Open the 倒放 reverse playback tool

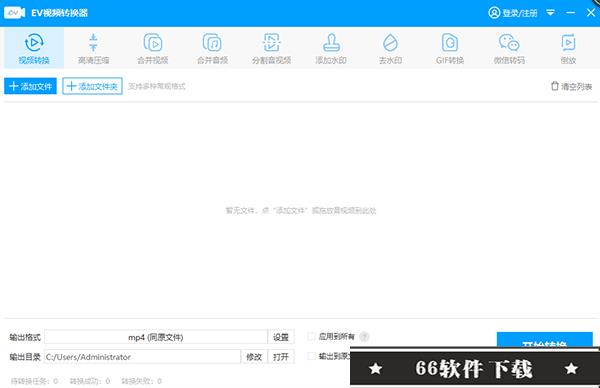tap(568, 48)
